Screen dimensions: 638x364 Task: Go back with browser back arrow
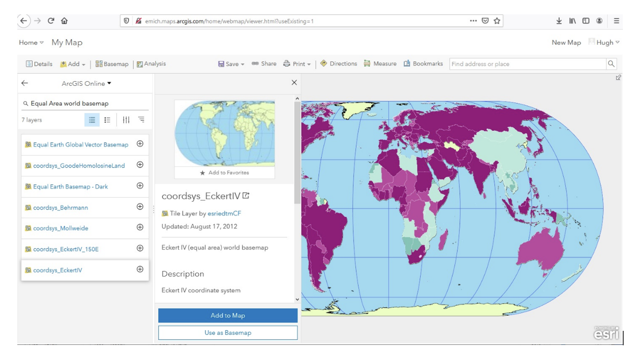tap(24, 21)
